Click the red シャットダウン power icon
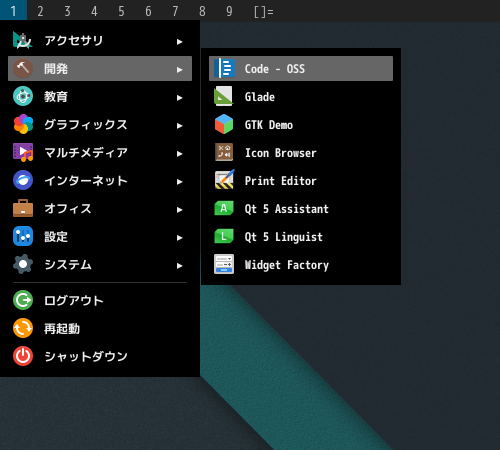 (x=23, y=356)
